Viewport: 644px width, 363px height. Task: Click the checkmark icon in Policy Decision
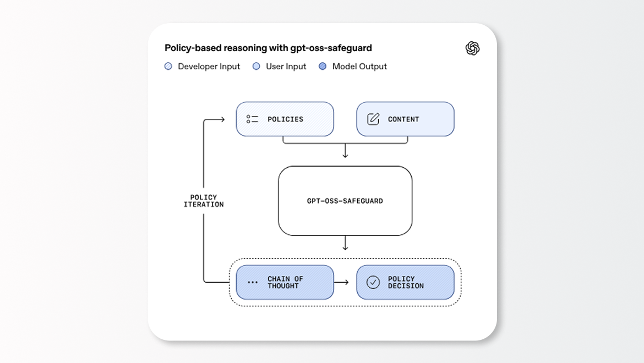(x=373, y=282)
